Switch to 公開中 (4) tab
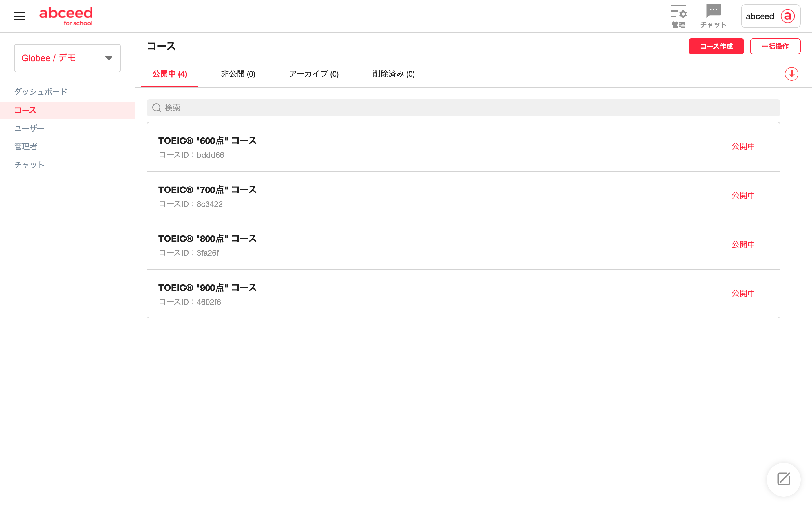 click(x=170, y=74)
